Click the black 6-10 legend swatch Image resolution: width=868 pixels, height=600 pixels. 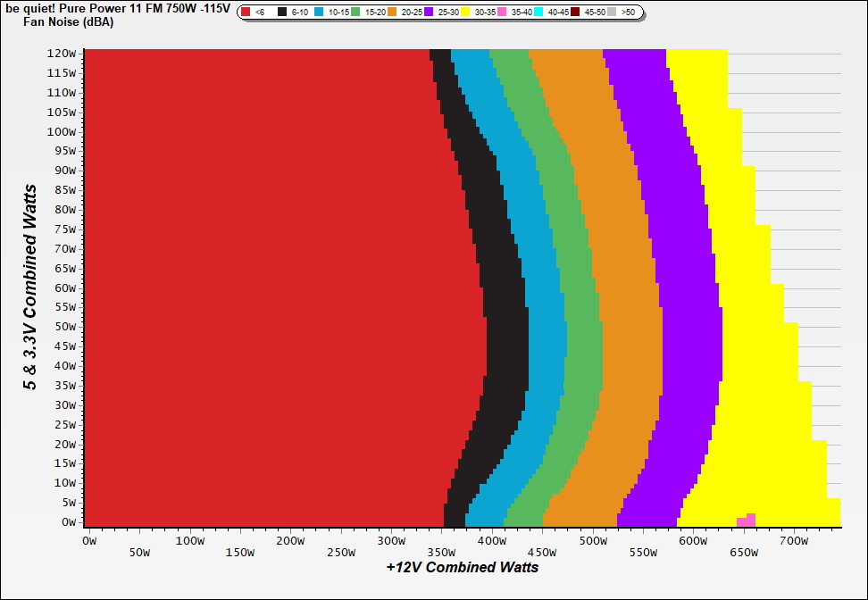click(283, 12)
